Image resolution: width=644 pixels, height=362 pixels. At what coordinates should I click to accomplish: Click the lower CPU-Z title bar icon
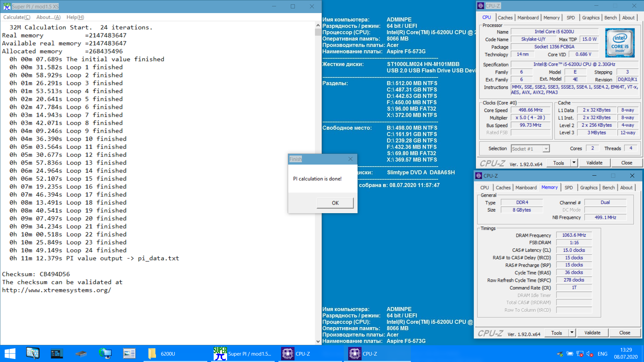click(x=479, y=176)
